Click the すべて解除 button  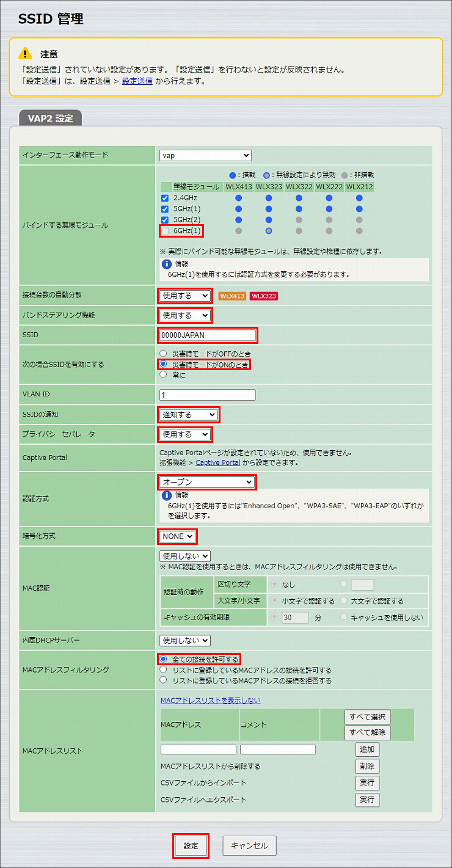tap(367, 732)
